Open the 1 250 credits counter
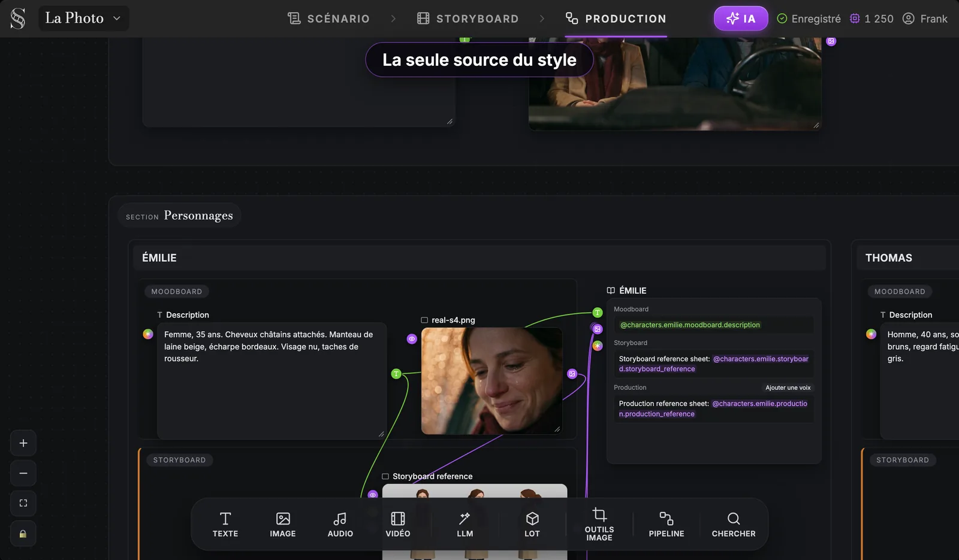This screenshot has height=560, width=959. (x=871, y=19)
